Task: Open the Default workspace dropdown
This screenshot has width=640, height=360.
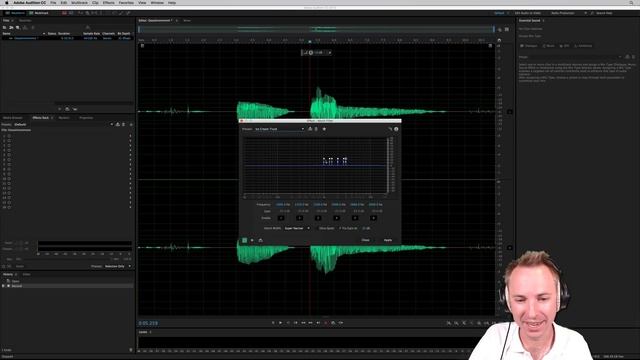Action: pos(502,13)
